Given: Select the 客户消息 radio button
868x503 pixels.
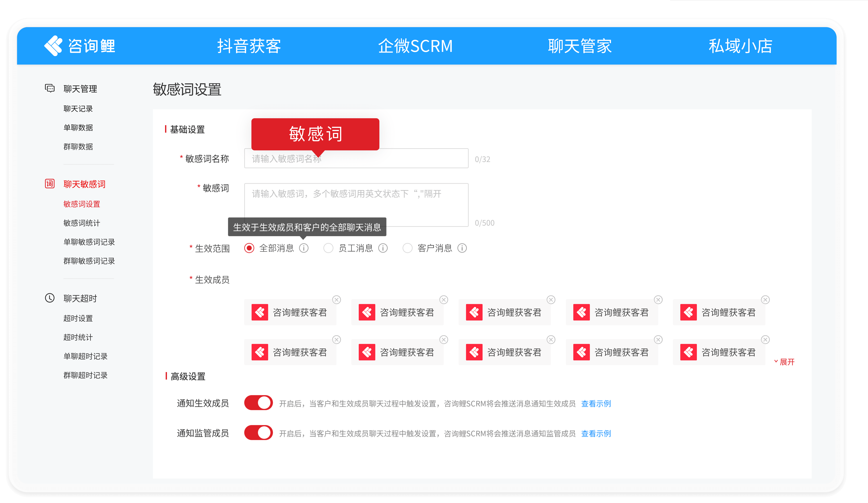Looking at the screenshot, I should (408, 248).
